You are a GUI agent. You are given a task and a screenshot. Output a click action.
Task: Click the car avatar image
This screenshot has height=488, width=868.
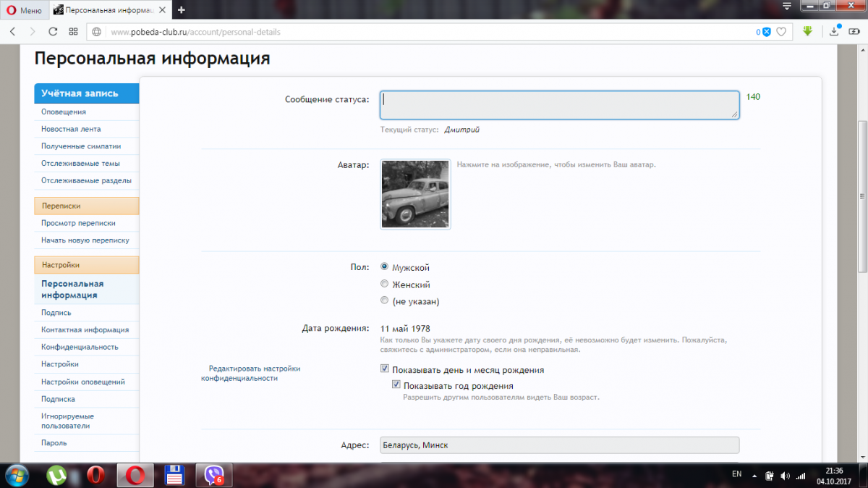pyautogui.click(x=415, y=195)
